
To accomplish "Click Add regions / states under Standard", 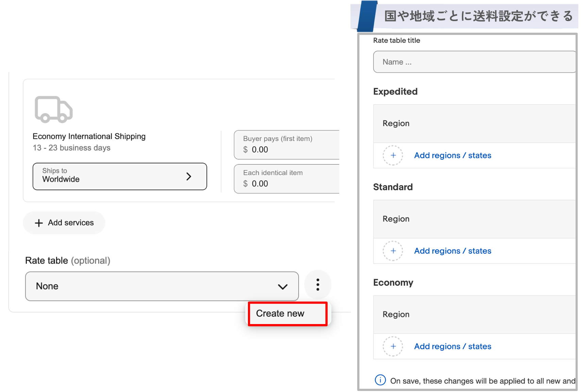I will click(452, 251).
